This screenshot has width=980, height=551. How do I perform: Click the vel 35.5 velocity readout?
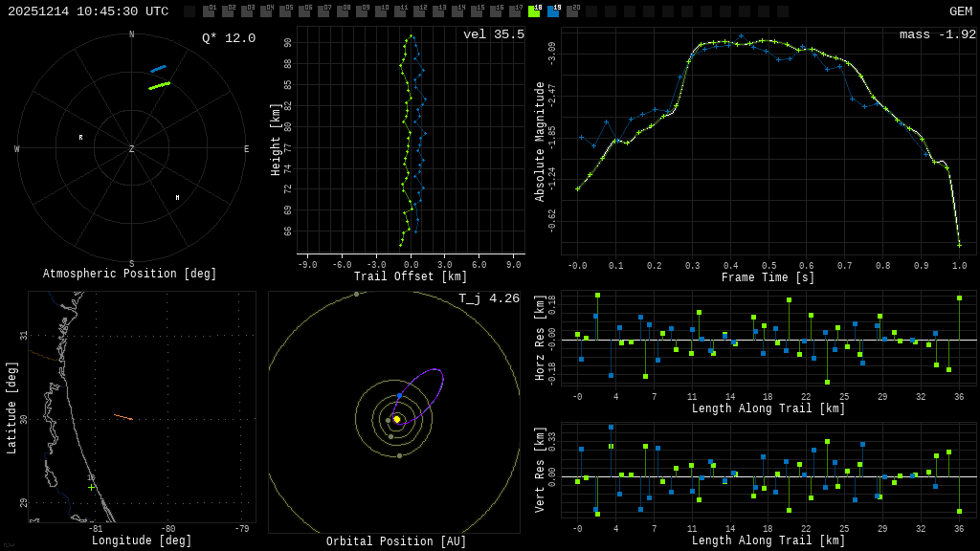[x=493, y=34]
